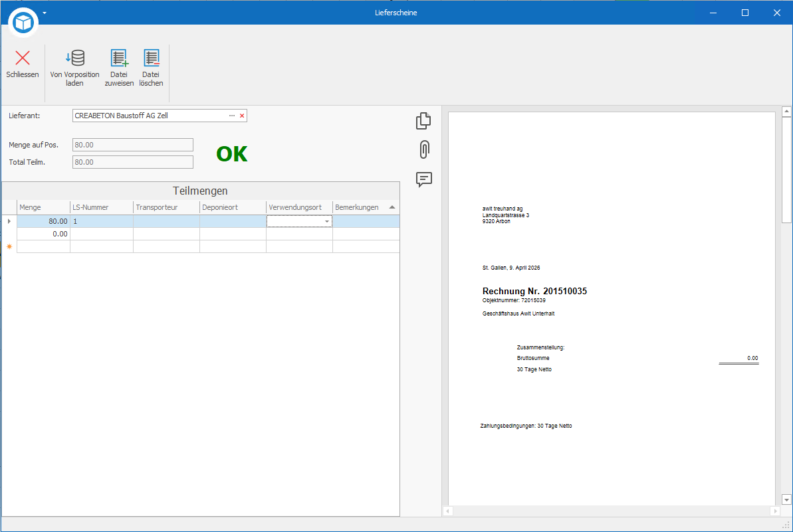Screen dimensions: 793x532
Task: Open quick access arrow beside logo
Action: tap(45, 13)
